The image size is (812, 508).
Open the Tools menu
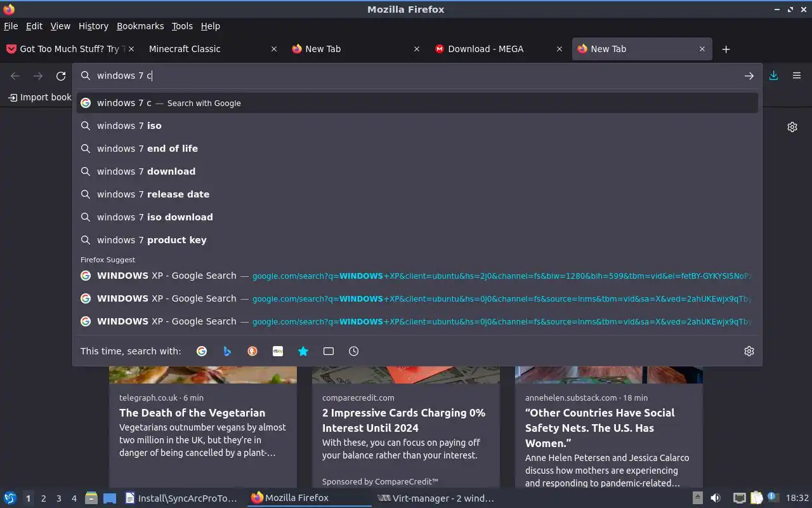point(182,26)
